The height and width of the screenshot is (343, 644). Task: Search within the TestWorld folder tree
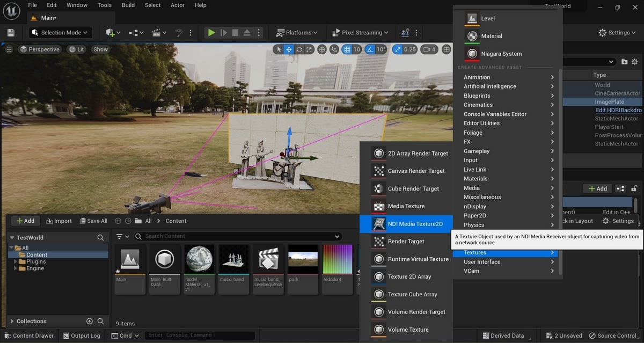(x=100, y=237)
